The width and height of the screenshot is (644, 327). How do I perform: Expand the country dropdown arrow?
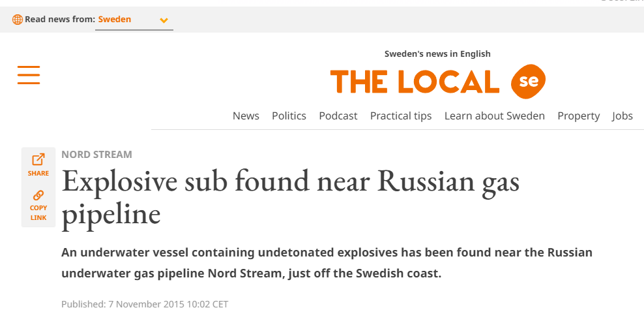click(x=164, y=20)
